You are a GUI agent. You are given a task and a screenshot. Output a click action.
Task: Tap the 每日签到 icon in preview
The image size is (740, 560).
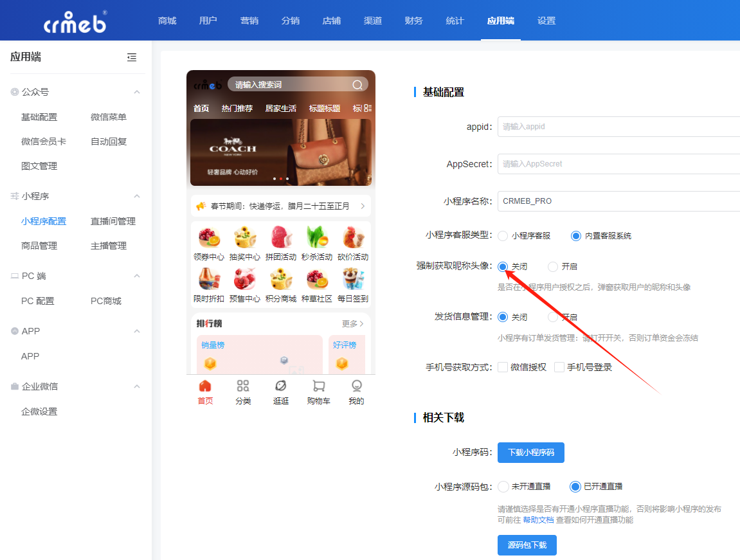click(x=353, y=280)
